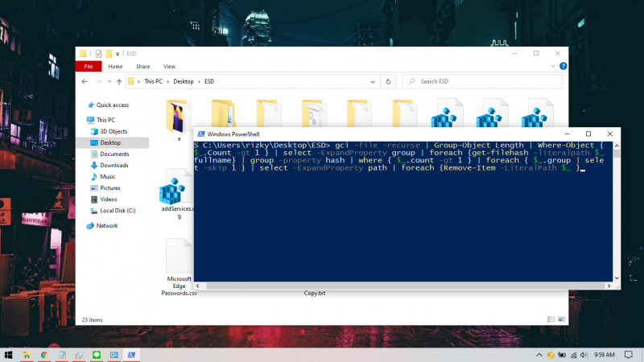Go back with the Explorer back arrow
This screenshot has width=644, height=362.
85,82
